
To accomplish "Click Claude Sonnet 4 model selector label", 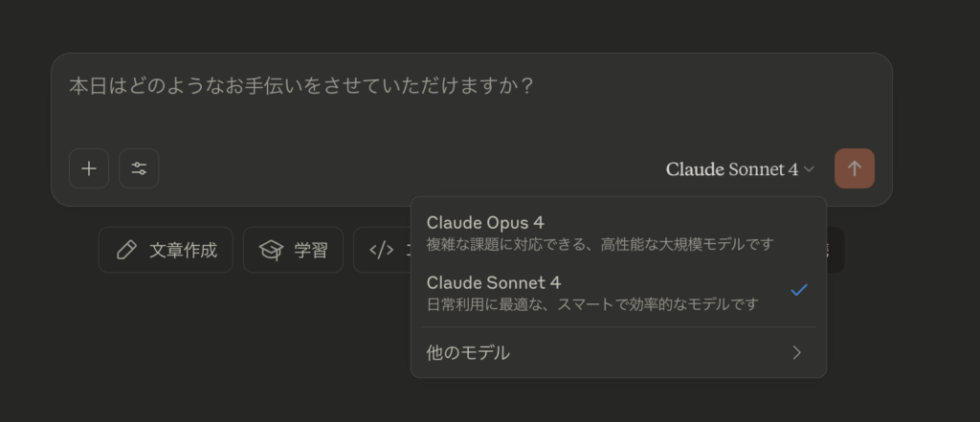I will (732, 168).
